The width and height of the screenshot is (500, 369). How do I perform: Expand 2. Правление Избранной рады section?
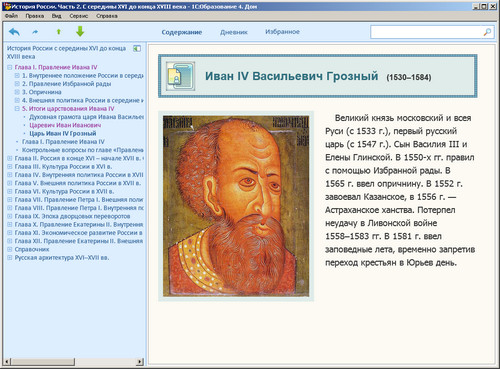(17, 84)
